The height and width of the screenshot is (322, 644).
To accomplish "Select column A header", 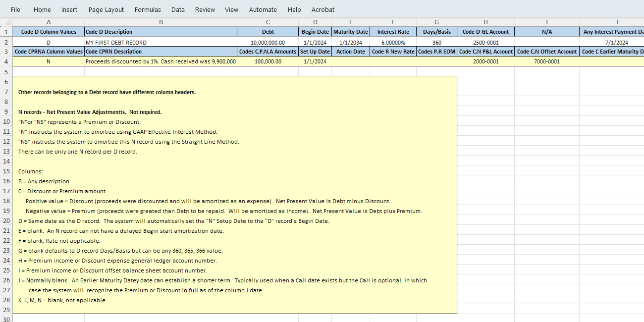I will coord(49,22).
